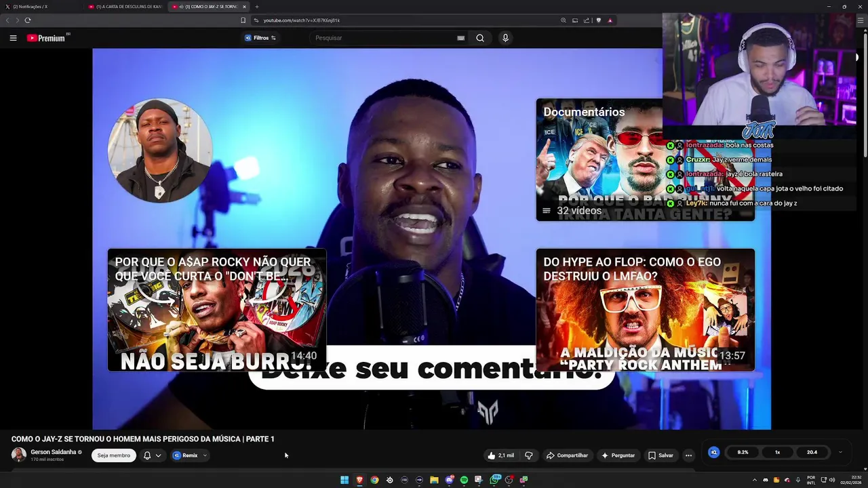Click the POR INTL language indicator
Image resolution: width=868 pixels, height=488 pixels.
point(811,480)
